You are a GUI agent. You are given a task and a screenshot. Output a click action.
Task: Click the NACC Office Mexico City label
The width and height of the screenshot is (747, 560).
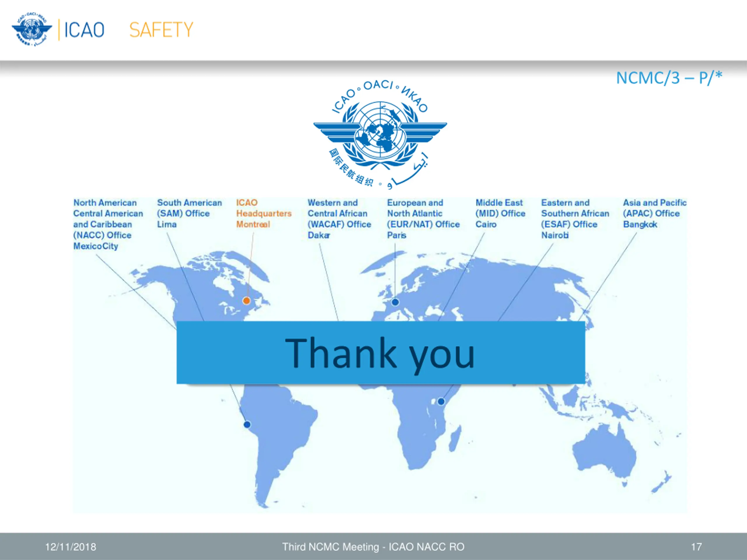(x=108, y=224)
